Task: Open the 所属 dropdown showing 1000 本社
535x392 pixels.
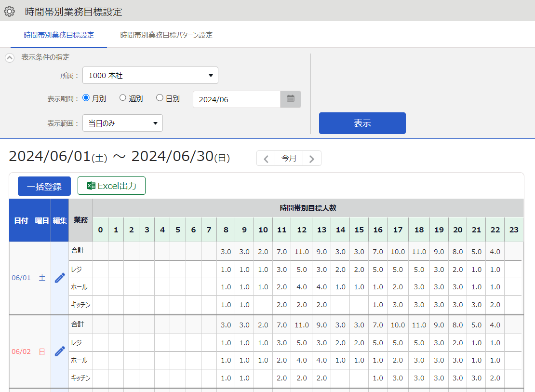Action: click(x=150, y=75)
